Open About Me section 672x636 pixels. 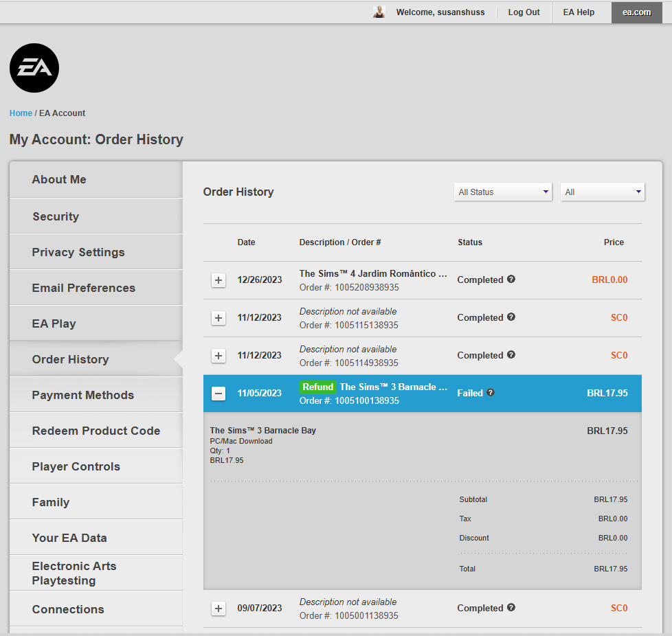pyautogui.click(x=96, y=179)
